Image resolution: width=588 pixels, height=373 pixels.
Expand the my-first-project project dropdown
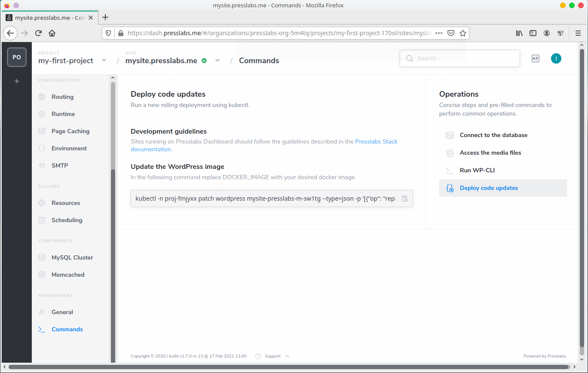click(x=104, y=61)
